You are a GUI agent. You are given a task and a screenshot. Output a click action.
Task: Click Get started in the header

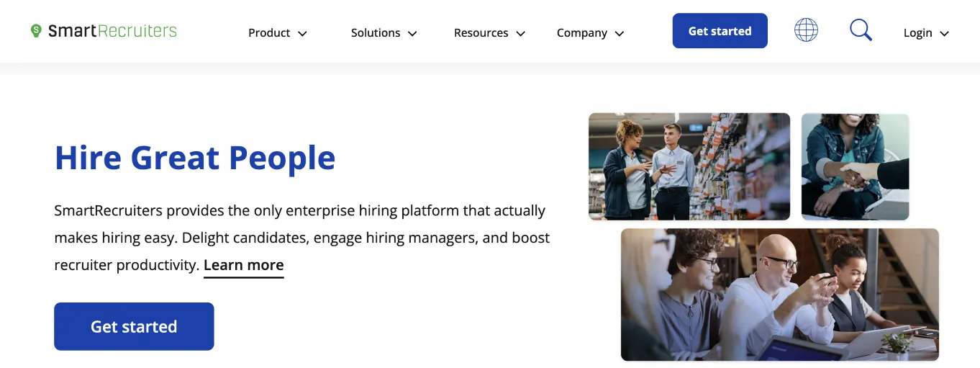pos(720,31)
